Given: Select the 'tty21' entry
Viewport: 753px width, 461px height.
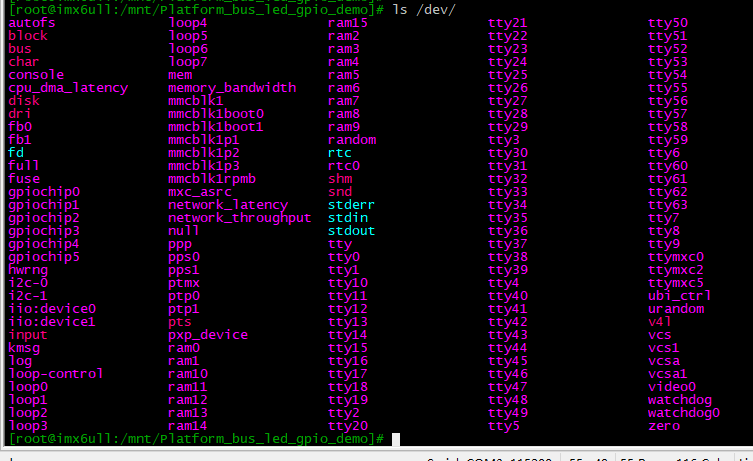Looking at the screenshot, I should (508, 23).
